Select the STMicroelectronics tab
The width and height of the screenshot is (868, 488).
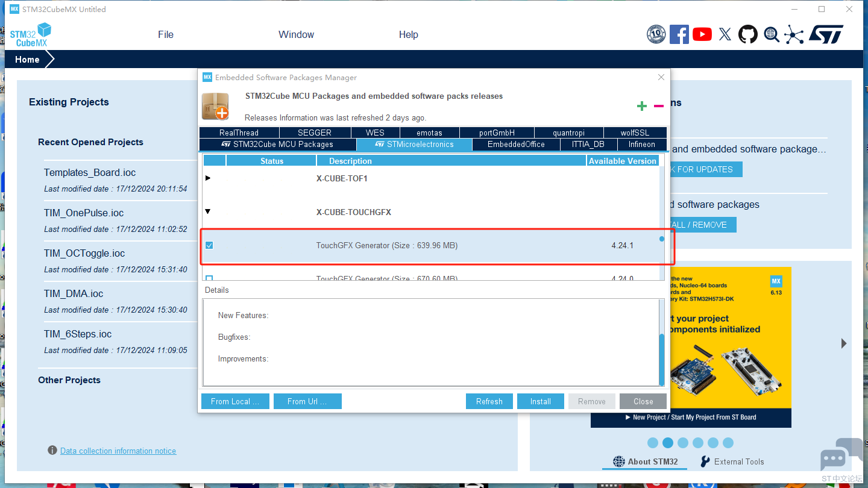point(414,145)
